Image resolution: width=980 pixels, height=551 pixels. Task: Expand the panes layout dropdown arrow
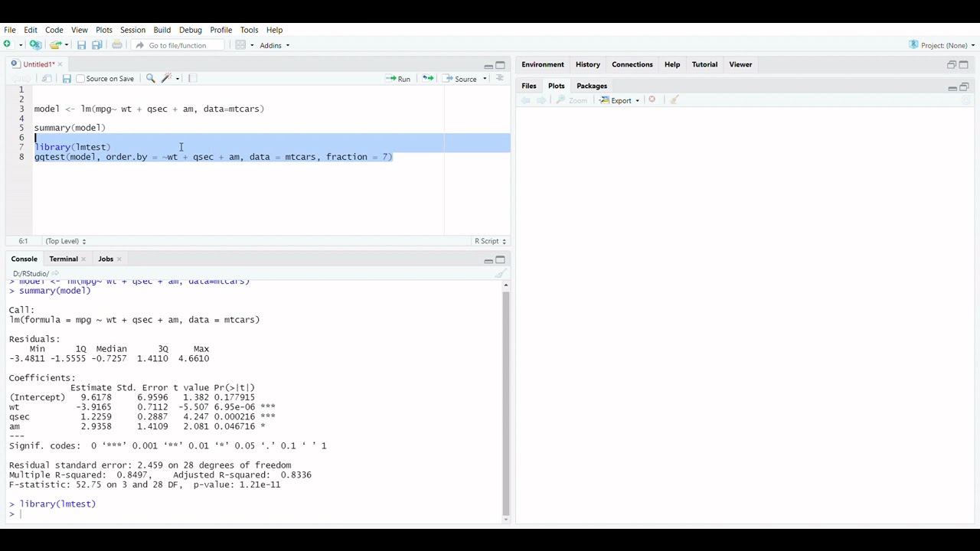[252, 45]
